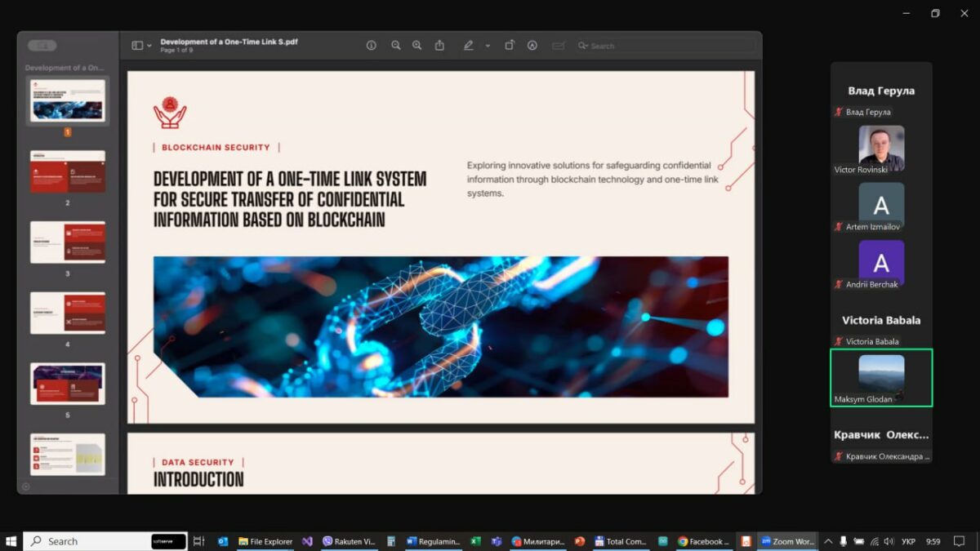Open page 5 thumbnail in sidebar
Viewport: 980px width, 551px height.
[x=68, y=384]
